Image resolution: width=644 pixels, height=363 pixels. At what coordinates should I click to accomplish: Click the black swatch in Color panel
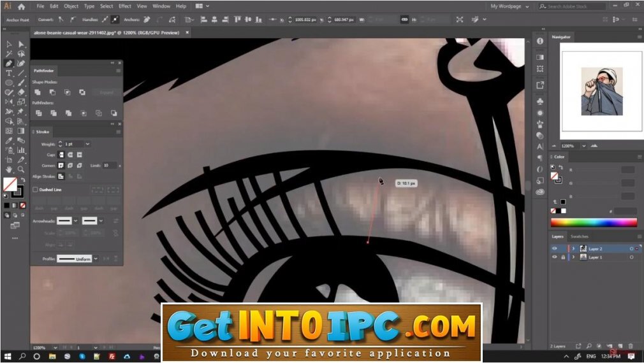coord(559,211)
